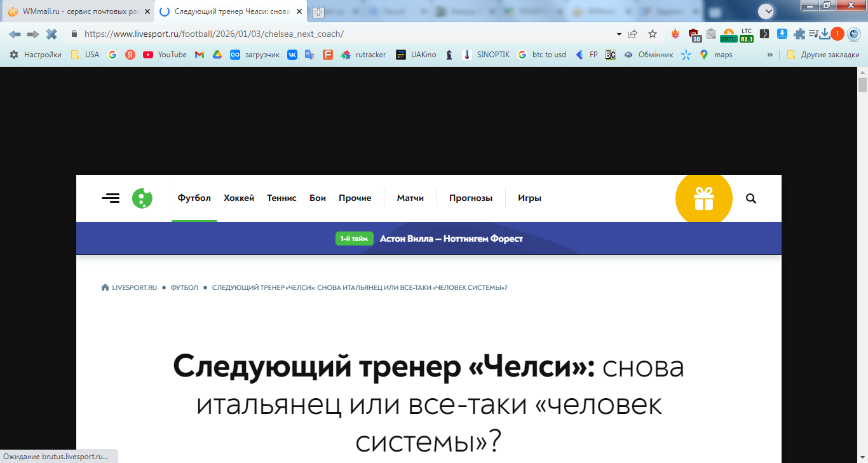Switch to the WMmail.ru tab
This screenshot has height=463, width=868.
(77, 11)
